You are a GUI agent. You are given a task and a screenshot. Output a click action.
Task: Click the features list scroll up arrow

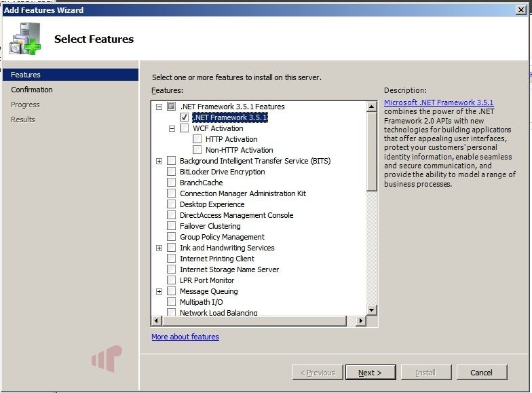pos(372,107)
